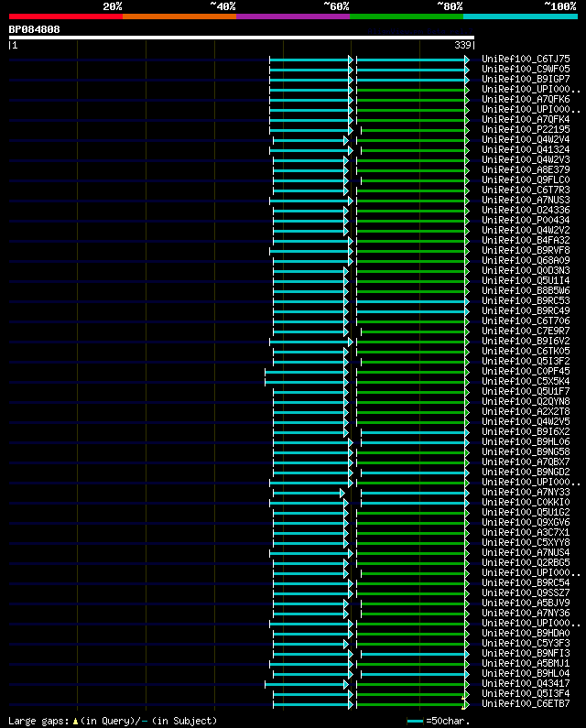Select hit UniRef100_Q5U1I4
Image resolution: width=586 pixels, height=728 pixels.
tap(526, 280)
